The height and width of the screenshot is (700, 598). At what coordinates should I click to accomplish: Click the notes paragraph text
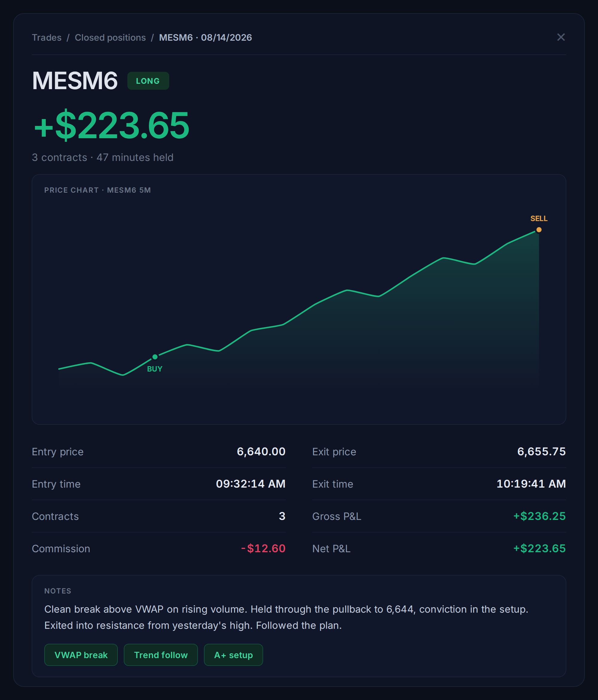coord(286,617)
